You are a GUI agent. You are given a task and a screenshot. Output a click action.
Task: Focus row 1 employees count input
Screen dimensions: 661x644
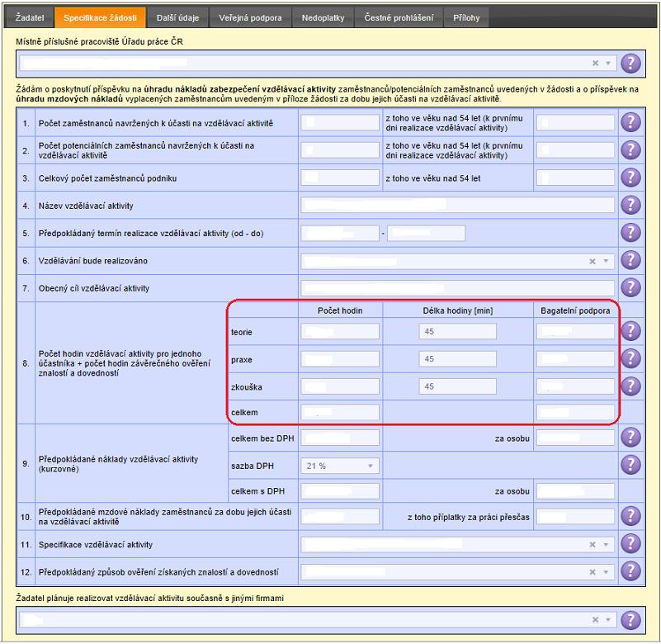pos(340,123)
